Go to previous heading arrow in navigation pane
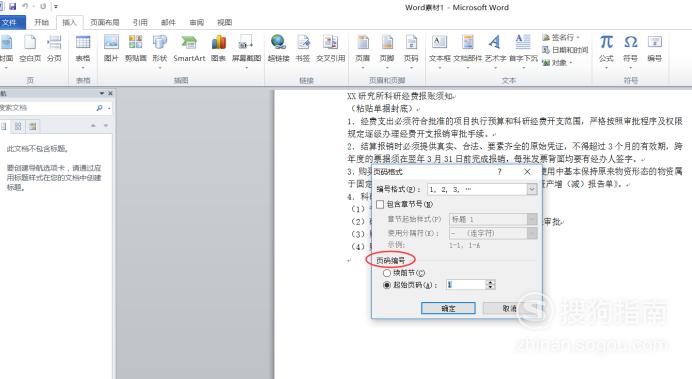This screenshot has width=692, height=379. [93, 126]
